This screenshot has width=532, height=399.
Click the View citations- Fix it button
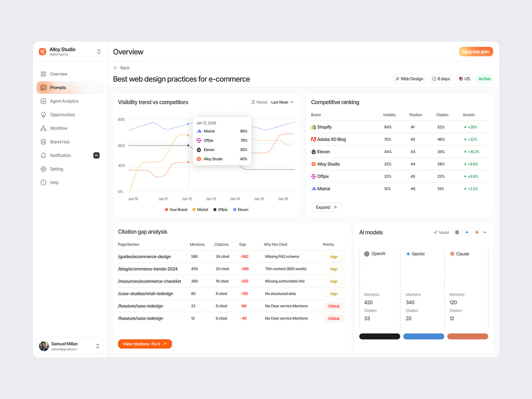pyautogui.click(x=145, y=344)
